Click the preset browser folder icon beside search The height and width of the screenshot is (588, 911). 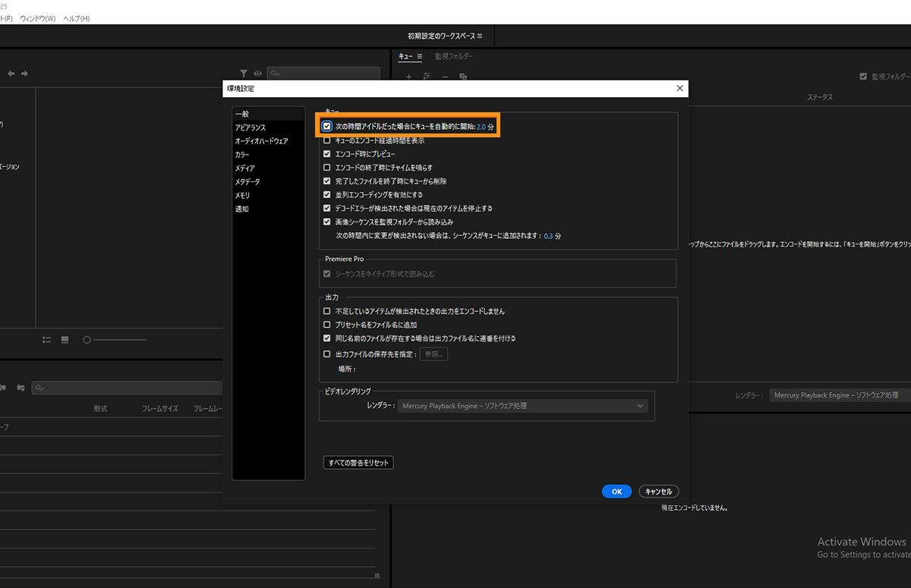[x=20, y=388]
